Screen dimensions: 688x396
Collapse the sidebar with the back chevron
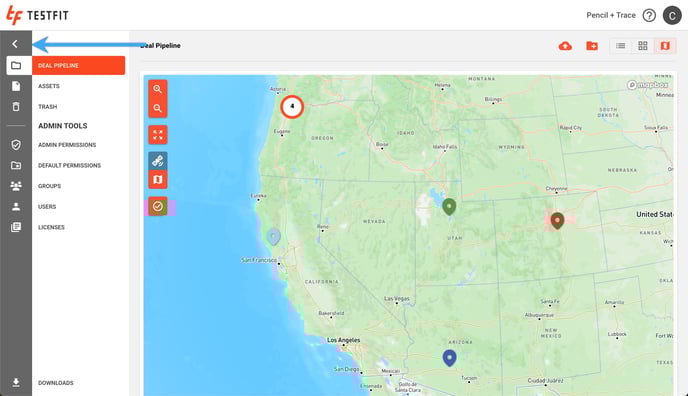(x=15, y=44)
